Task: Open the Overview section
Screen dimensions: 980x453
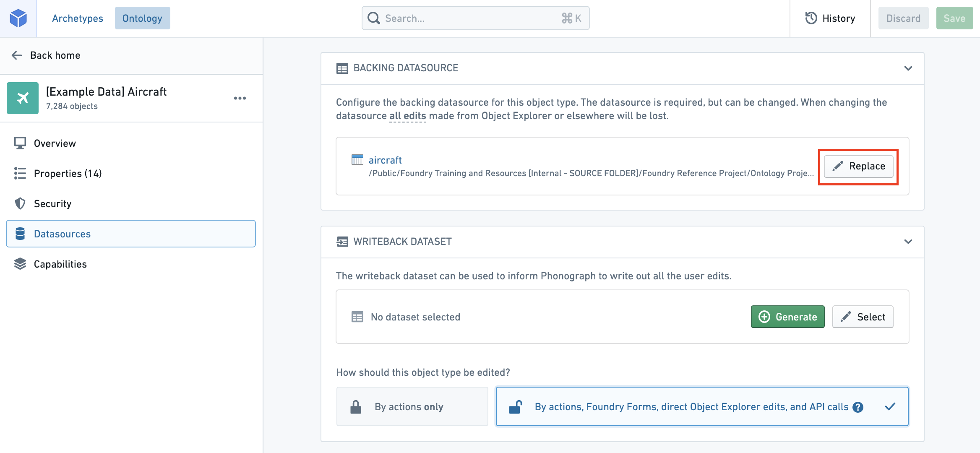Action: pyautogui.click(x=131, y=143)
